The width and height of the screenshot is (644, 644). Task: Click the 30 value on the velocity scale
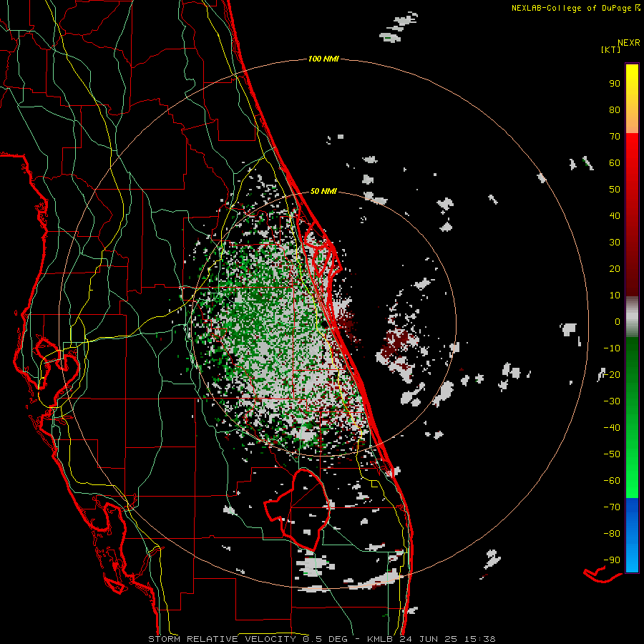(615, 243)
